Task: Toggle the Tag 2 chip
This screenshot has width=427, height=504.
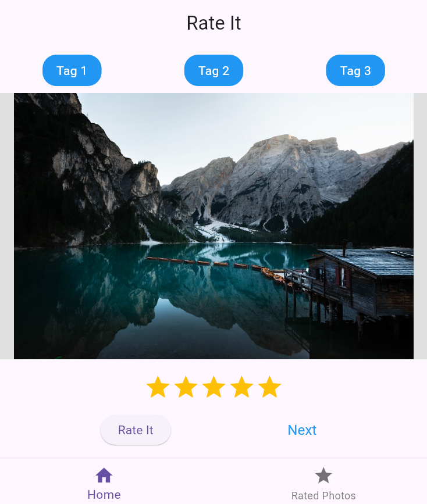Action: click(x=213, y=70)
